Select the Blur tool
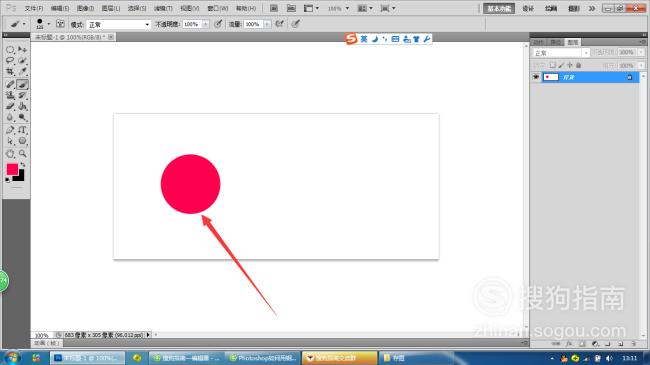The height and width of the screenshot is (365, 650). [x=10, y=117]
